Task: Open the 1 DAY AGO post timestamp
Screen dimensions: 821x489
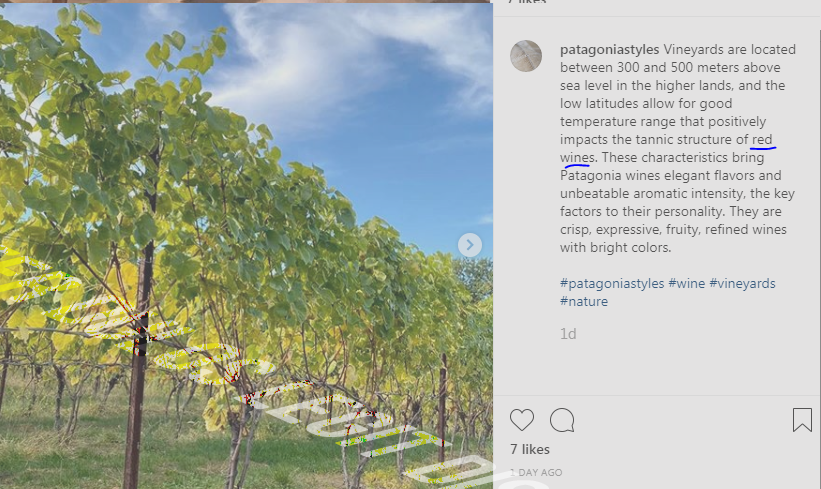Action: coord(536,472)
